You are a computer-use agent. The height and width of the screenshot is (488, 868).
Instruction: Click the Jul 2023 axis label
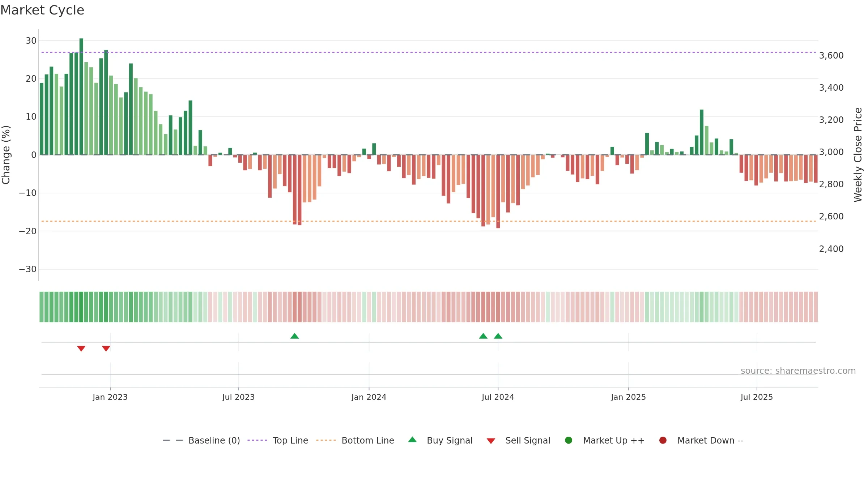click(x=238, y=397)
